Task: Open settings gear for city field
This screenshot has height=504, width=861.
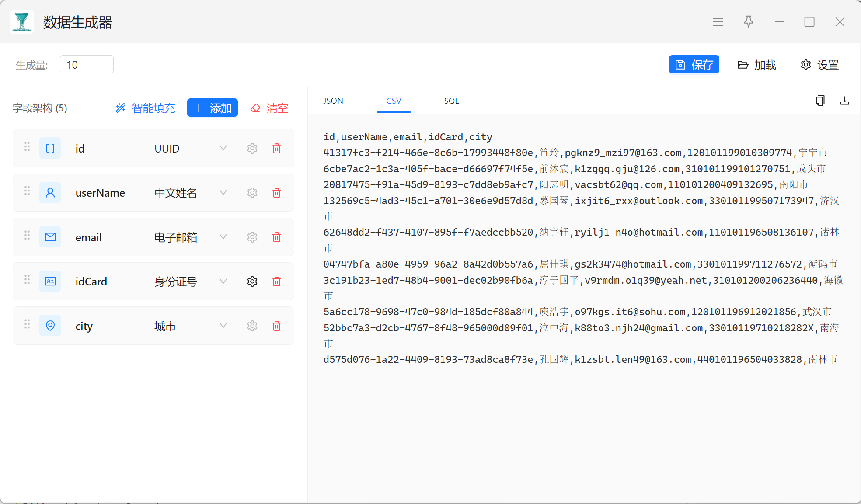Action: pyautogui.click(x=252, y=326)
